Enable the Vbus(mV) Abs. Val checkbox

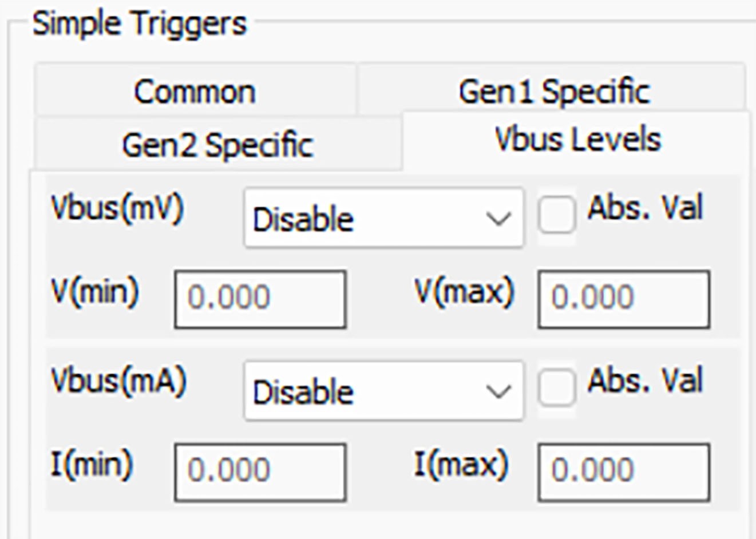(x=556, y=215)
